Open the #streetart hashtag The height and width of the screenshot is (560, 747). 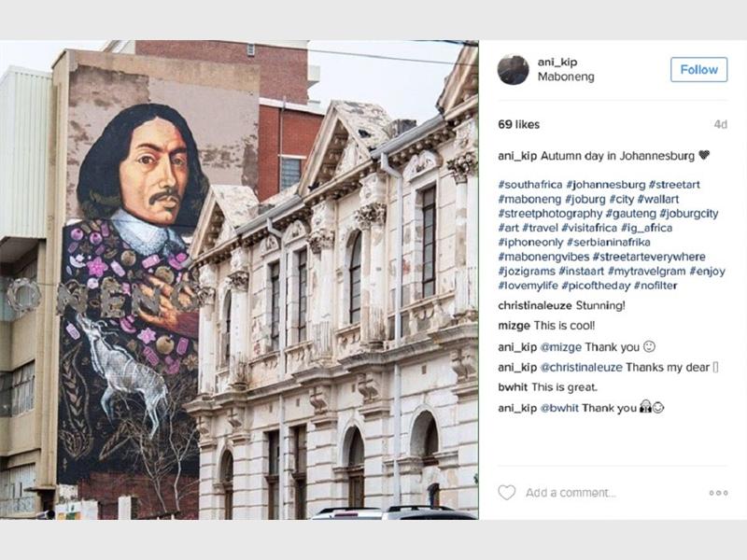(674, 185)
